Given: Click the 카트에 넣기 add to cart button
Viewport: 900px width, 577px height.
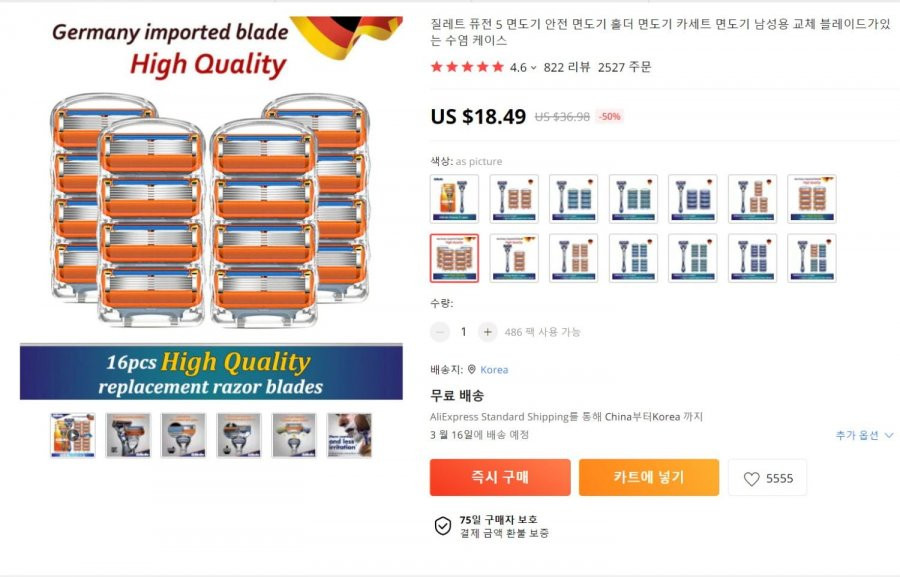Looking at the screenshot, I should (649, 477).
